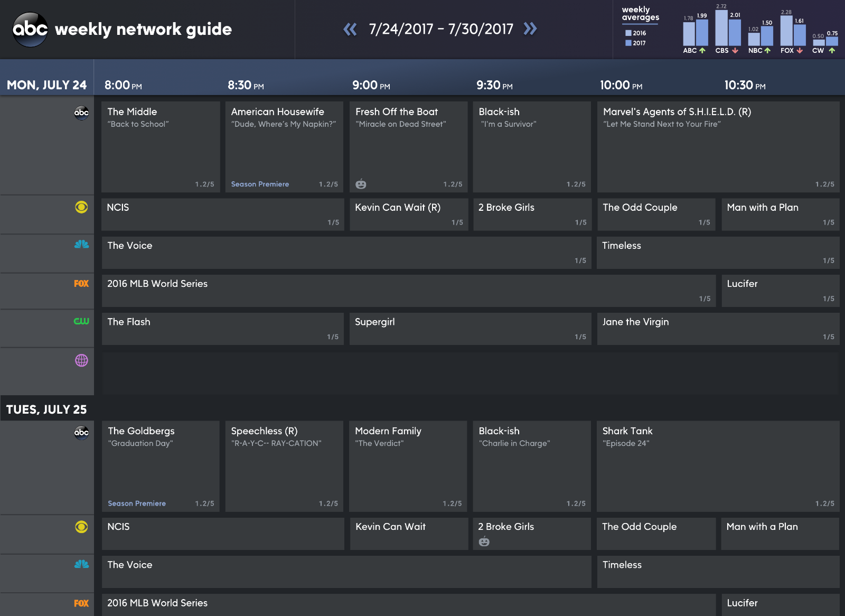Open Monday 2 Broke Girls block
This screenshot has width=845, height=616.
pyautogui.click(x=532, y=214)
